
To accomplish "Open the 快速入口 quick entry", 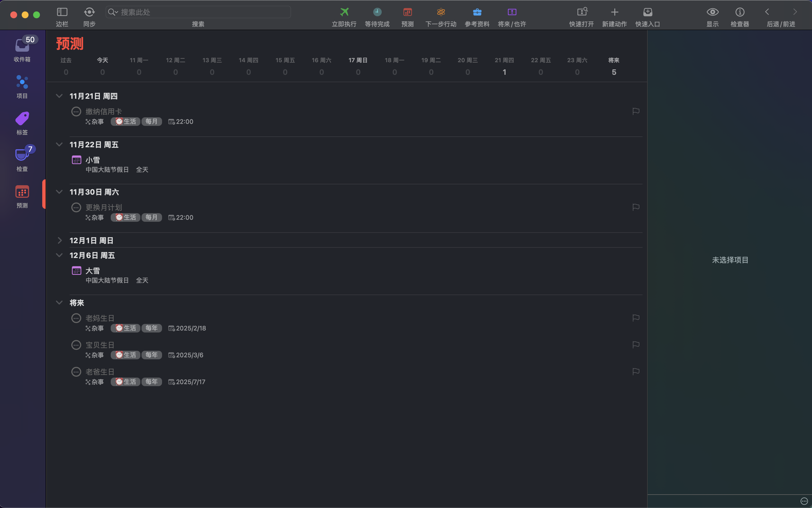I will [x=647, y=12].
